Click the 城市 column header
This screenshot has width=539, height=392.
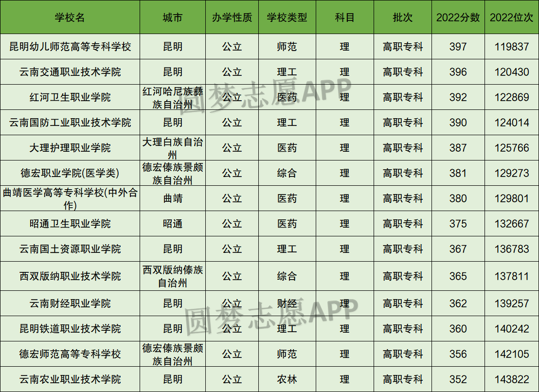tap(173, 18)
